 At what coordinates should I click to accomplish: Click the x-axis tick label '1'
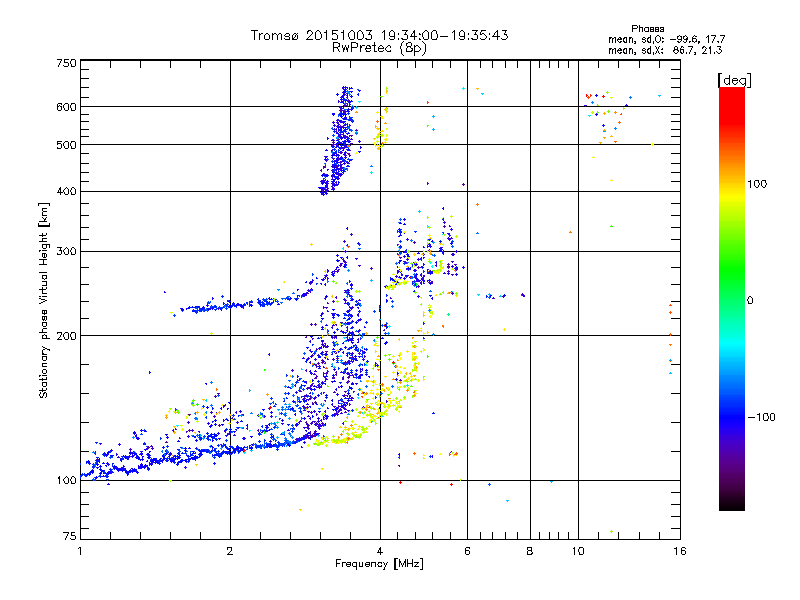[x=80, y=551]
